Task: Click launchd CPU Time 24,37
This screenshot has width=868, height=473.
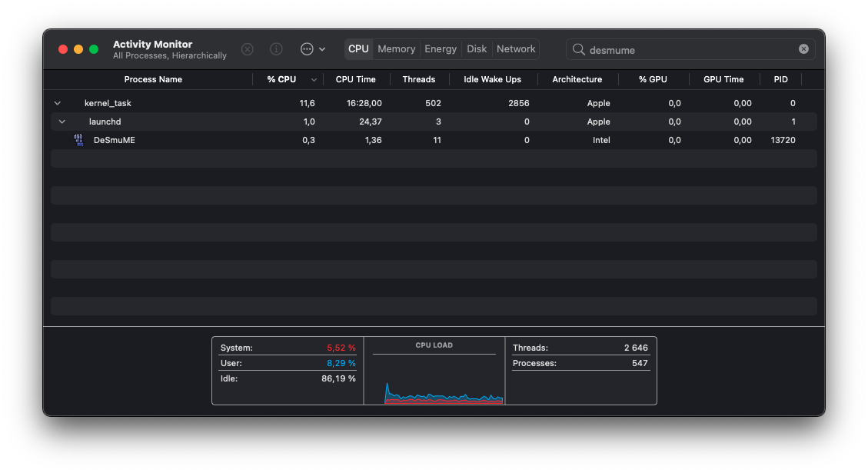Action: [x=371, y=122]
